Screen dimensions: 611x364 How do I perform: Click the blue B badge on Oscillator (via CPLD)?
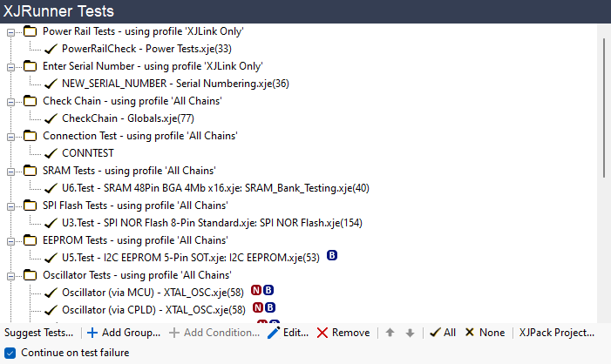[x=270, y=307]
